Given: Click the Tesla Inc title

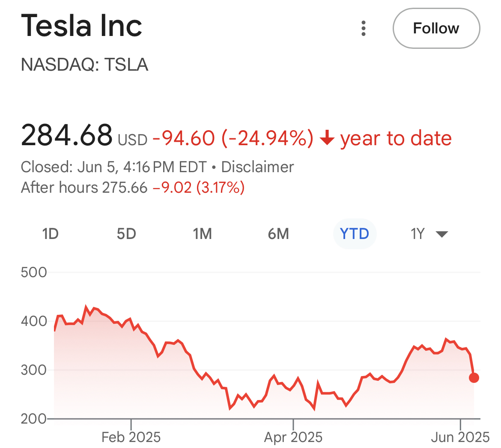Looking at the screenshot, I should 81,26.
